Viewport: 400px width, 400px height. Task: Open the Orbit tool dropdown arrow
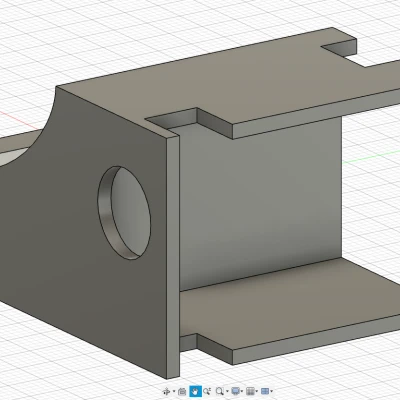pos(174,391)
